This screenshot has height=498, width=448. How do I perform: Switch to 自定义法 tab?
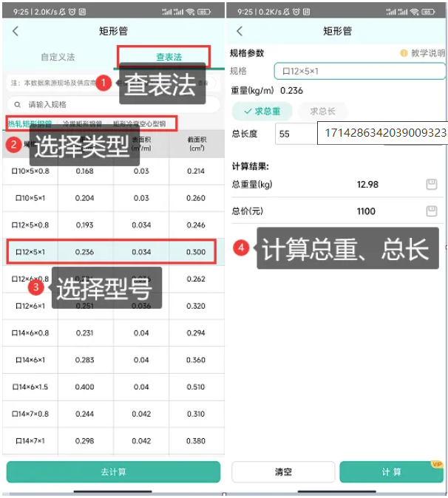pos(58,57)
